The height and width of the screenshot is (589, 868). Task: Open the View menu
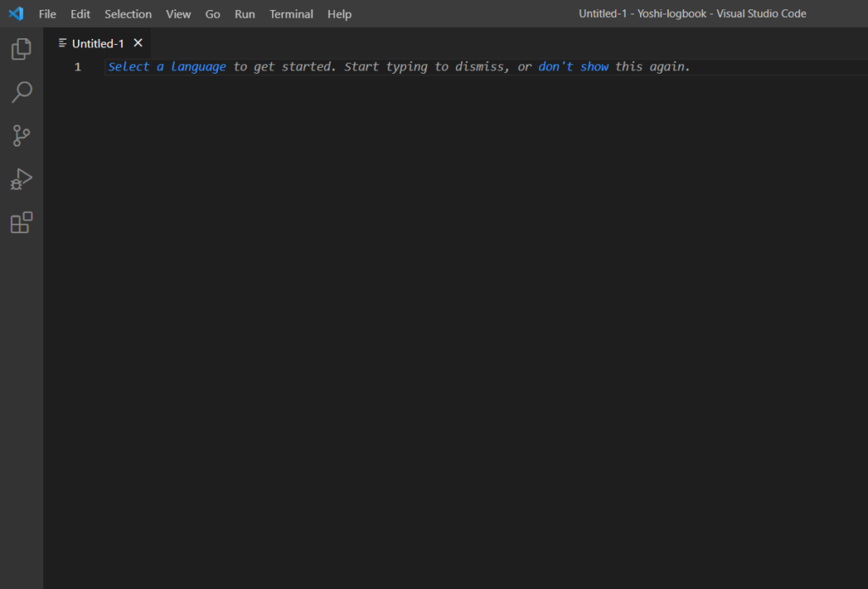coord(178,14)
